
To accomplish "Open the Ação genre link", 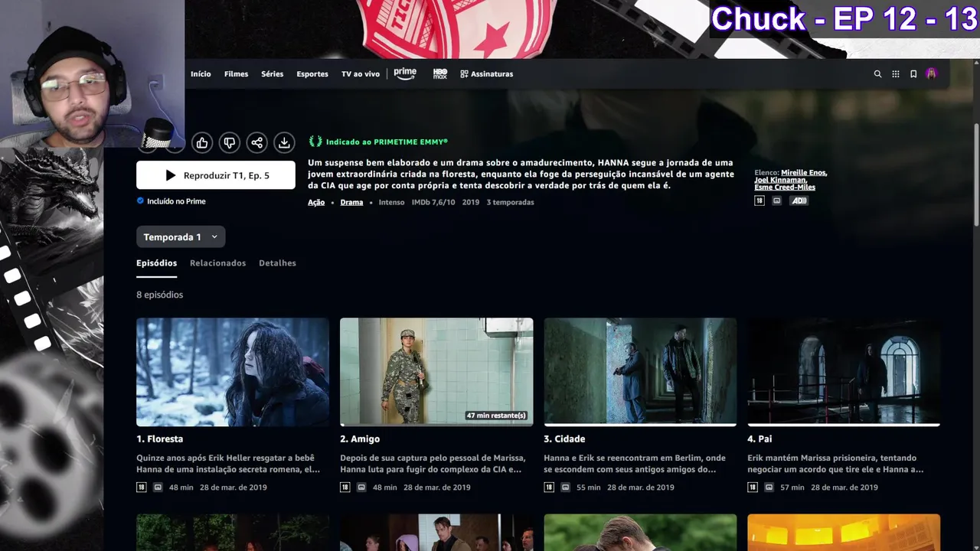I will coord(316,203).
